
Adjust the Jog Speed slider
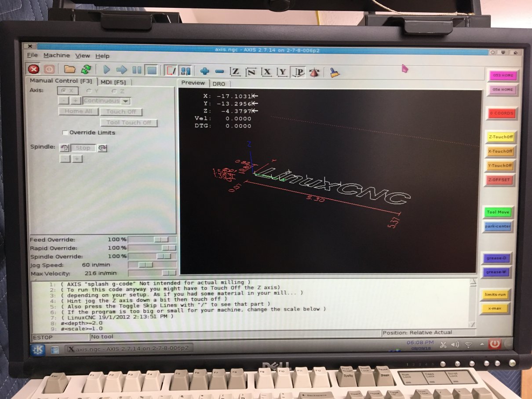pyautogui.click(x=152, y=265)
